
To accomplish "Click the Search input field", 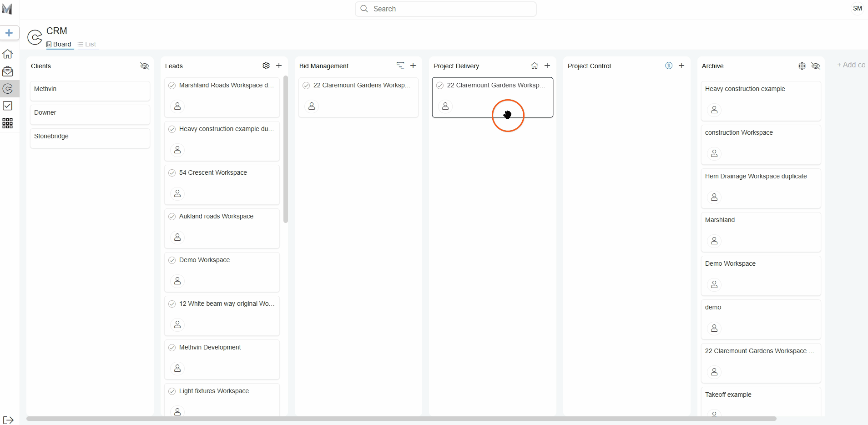I will (446, 9).
